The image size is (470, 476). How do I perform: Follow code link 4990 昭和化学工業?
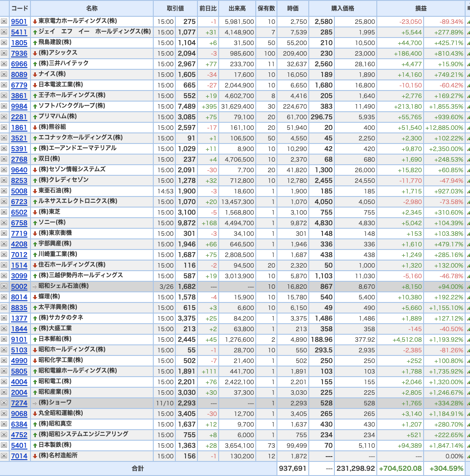[x=19, y=361]
